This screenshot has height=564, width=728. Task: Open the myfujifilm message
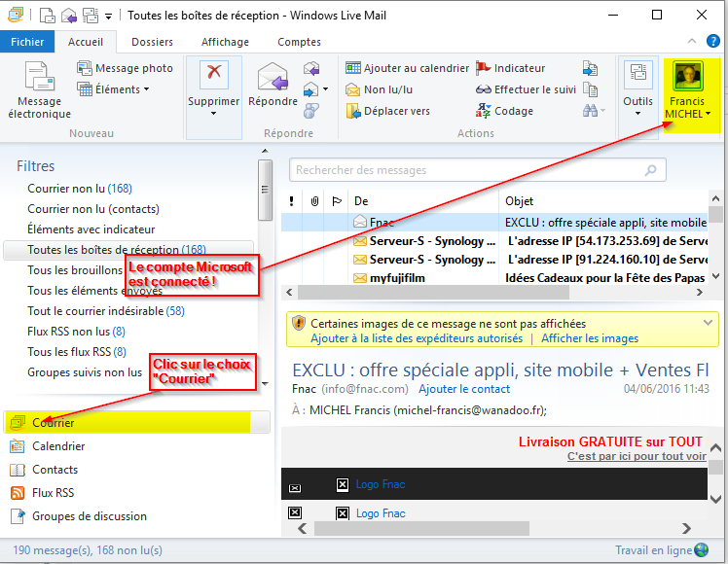point(494,278)
